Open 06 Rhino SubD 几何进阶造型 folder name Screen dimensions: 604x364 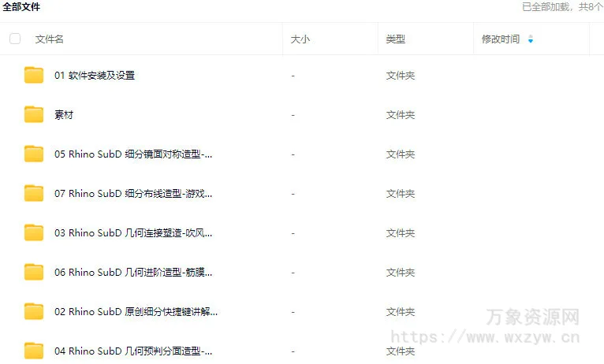coord(133,273)
